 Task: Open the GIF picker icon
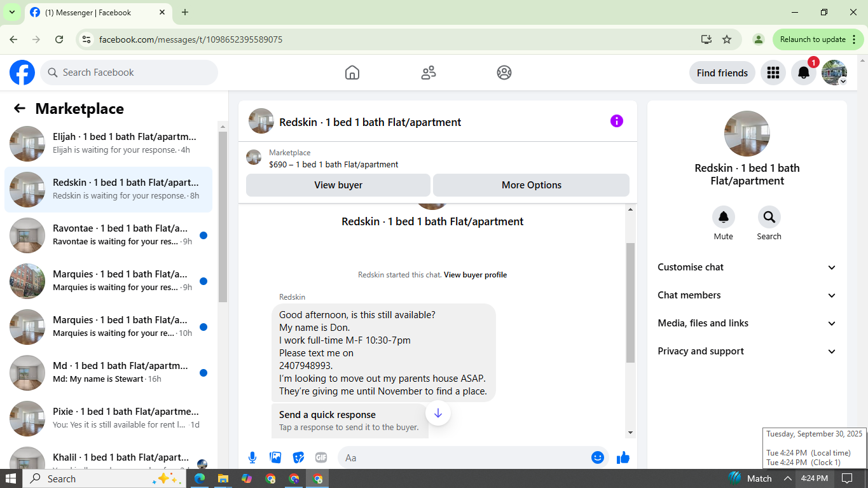click(321, 457)
